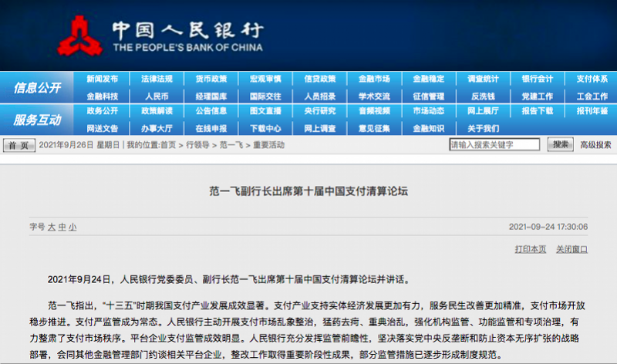617x364 pixels.
Task: Click the date text 2021年9月26日 星期日
Action: 79,145
